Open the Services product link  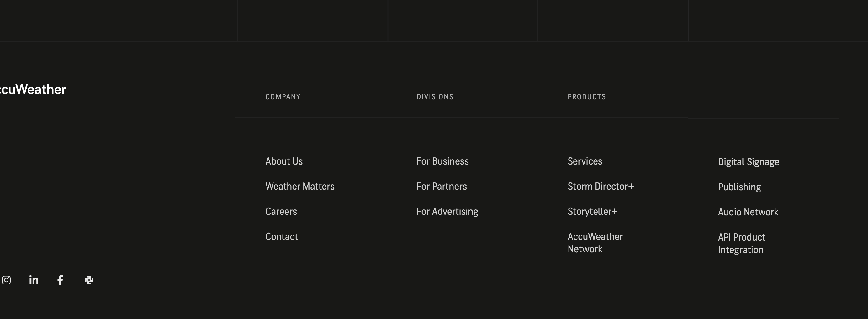585,161
